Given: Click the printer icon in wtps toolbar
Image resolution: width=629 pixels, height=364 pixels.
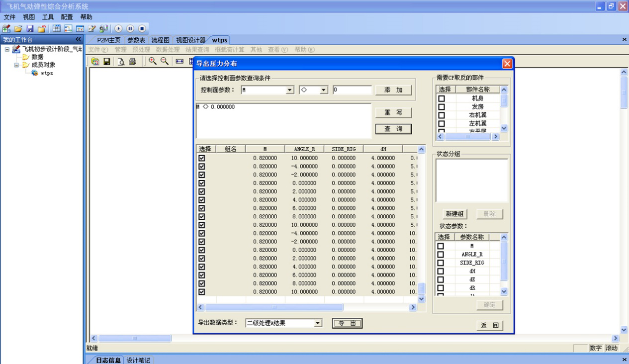Looking at the screenshot, I should [132, 62].
